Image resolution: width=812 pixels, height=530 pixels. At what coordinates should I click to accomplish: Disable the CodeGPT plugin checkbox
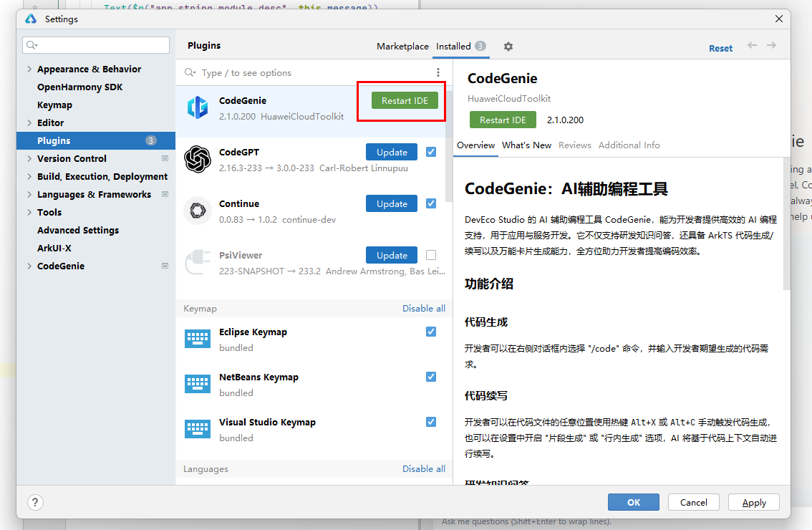coord(431,152)
